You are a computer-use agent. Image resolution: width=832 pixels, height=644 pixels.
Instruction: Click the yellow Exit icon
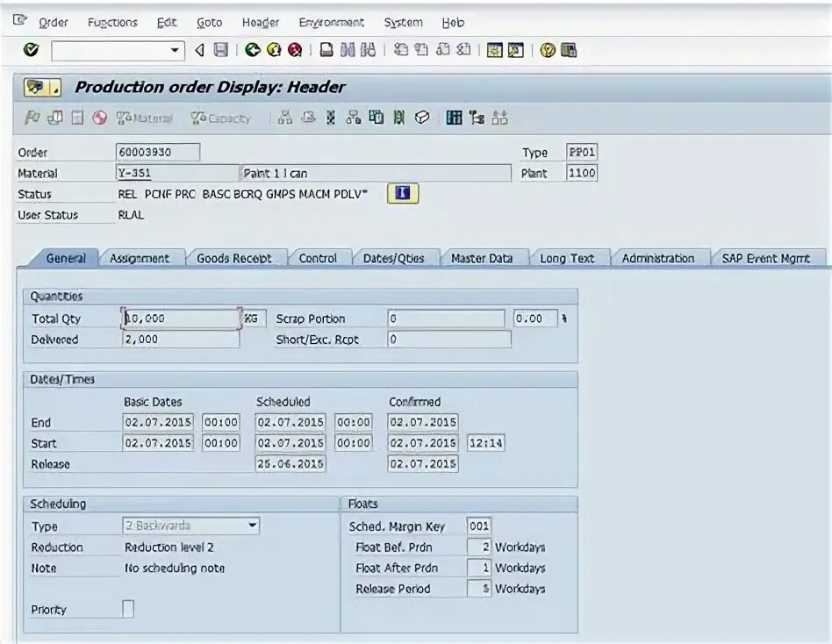point(274,50)
